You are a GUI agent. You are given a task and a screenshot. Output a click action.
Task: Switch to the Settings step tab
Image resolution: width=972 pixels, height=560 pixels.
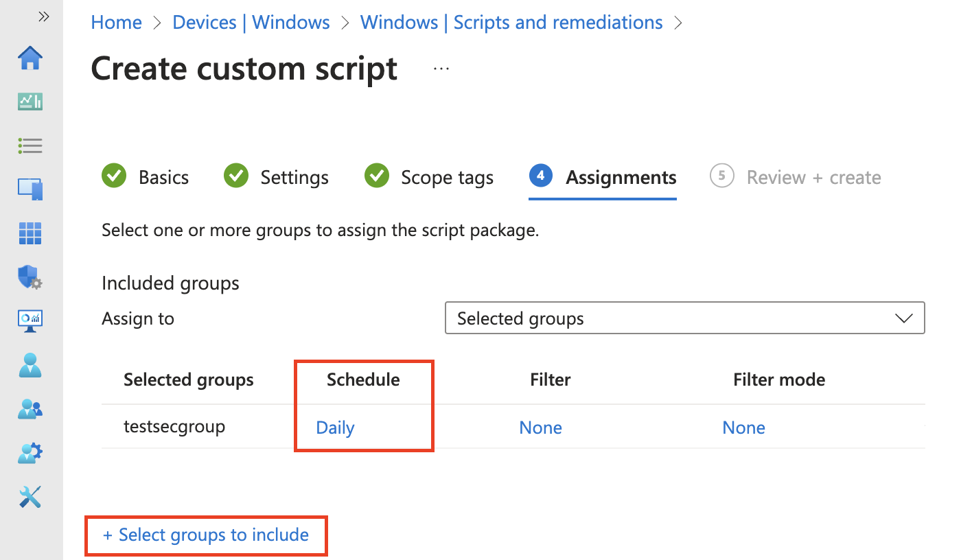point(277,177)
